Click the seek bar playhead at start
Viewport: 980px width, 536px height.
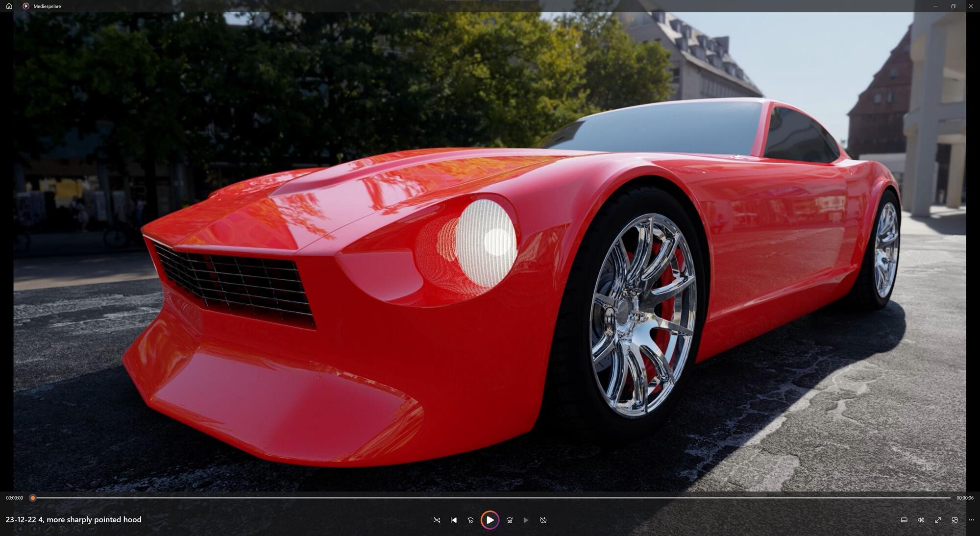point(33,498)
